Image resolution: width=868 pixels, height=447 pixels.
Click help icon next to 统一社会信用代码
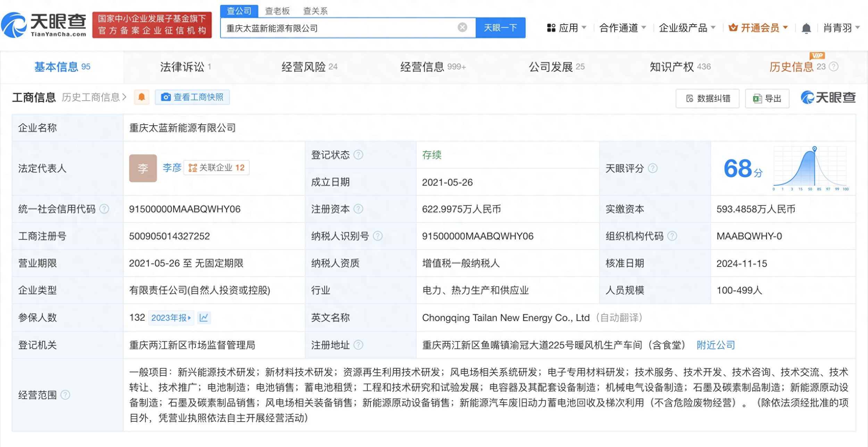coord(104,209)
